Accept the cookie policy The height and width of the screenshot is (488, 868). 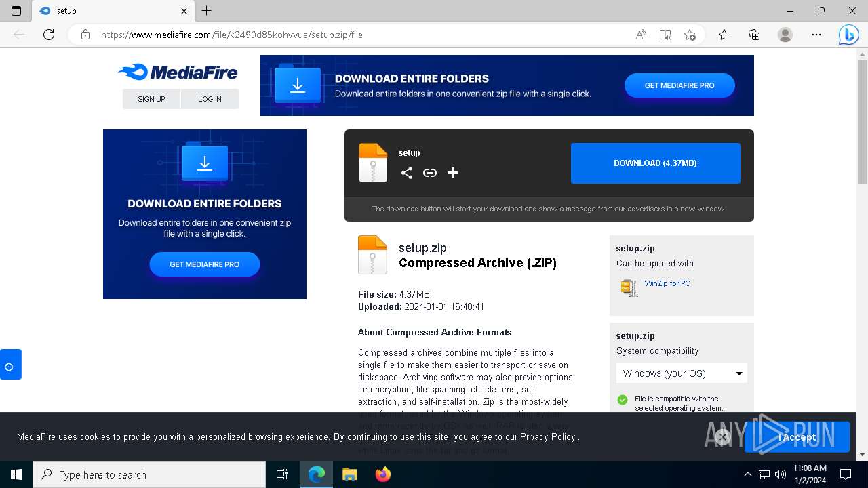(797, 437)
